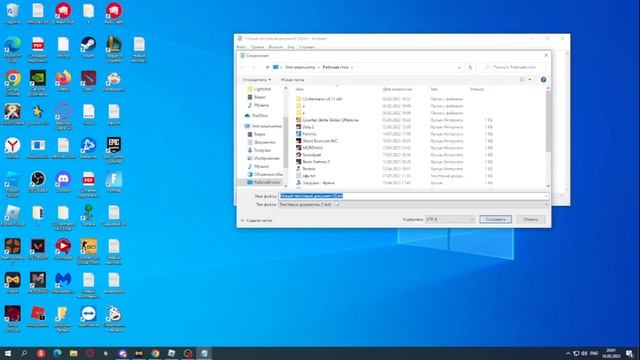Screen dimensions: 640x360
Task: Select the Valorant desktop icon
Action: (38, 249)
